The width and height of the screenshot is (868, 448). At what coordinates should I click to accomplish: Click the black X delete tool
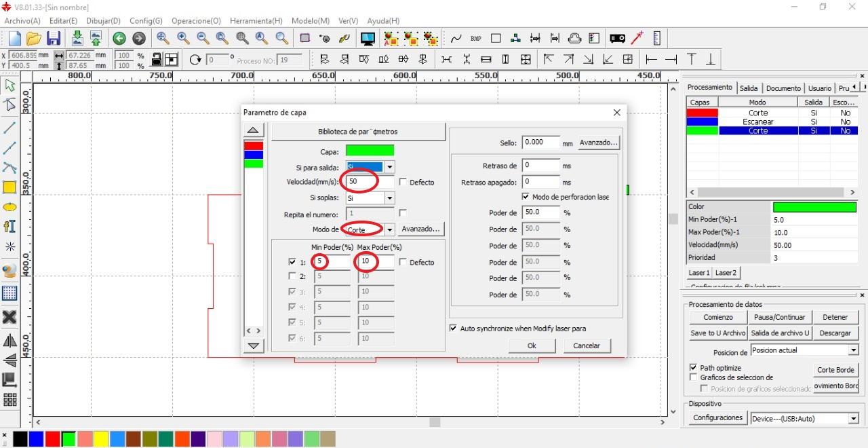pyautogui.click(x=9, y=317)
